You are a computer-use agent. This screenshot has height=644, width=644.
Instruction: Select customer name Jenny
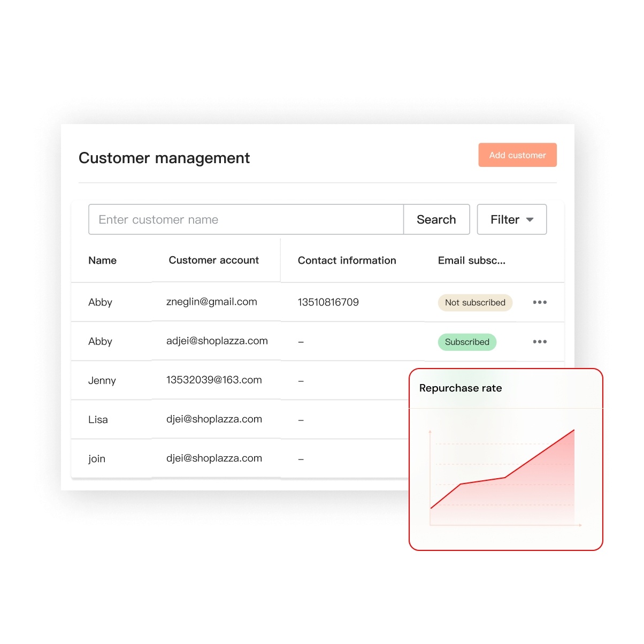(102, 381)
